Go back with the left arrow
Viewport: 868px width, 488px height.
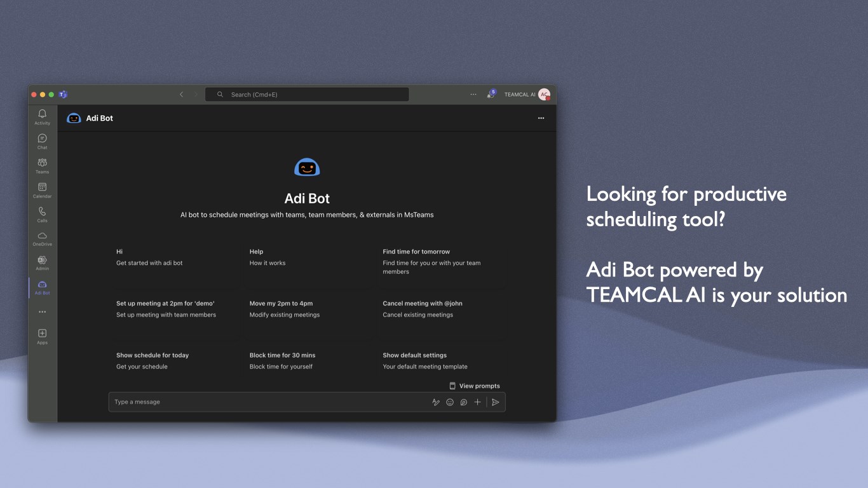[x=181, y=95]
